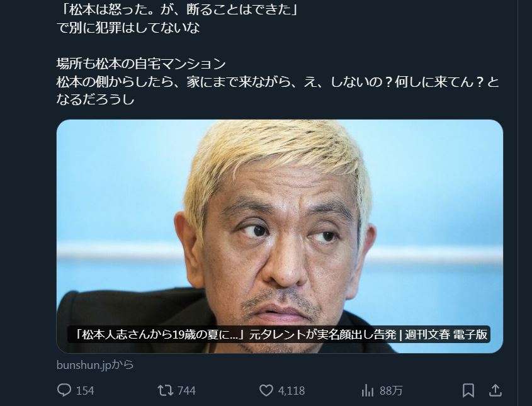Click the 154 replies count
This screenshot has width=532, height=406.
point(85,391)
